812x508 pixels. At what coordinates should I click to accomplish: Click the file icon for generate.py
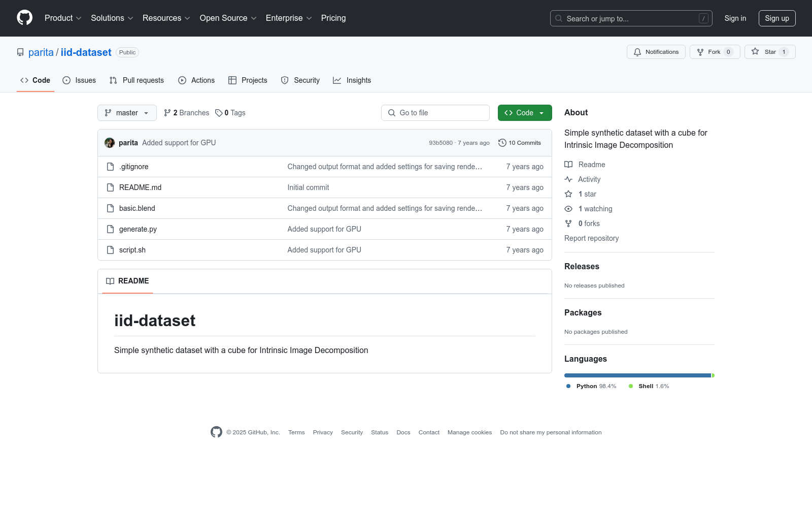(110, 229)
